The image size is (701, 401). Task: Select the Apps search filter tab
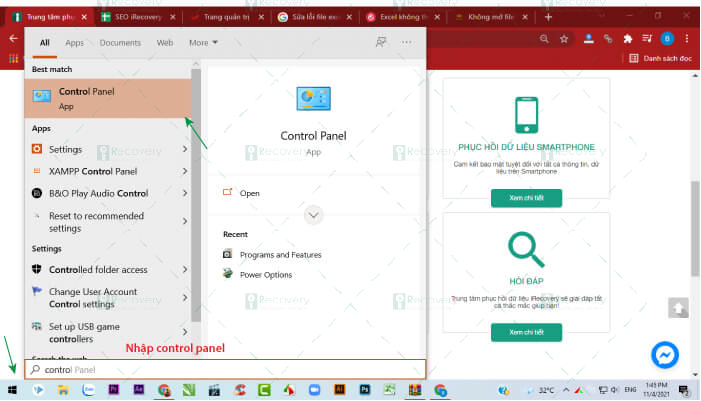pyautogui.click(x=74, y=42)
